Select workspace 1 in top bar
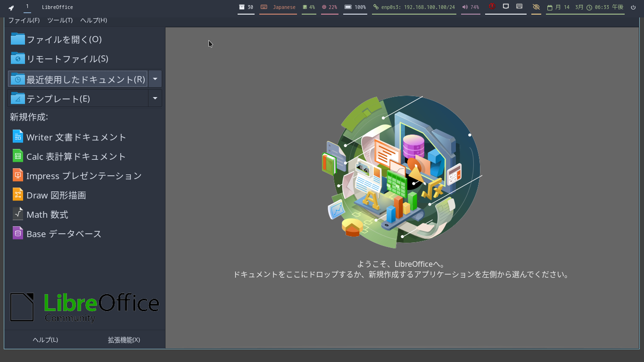This screenshot has height=362, width=644. [27, 7]
